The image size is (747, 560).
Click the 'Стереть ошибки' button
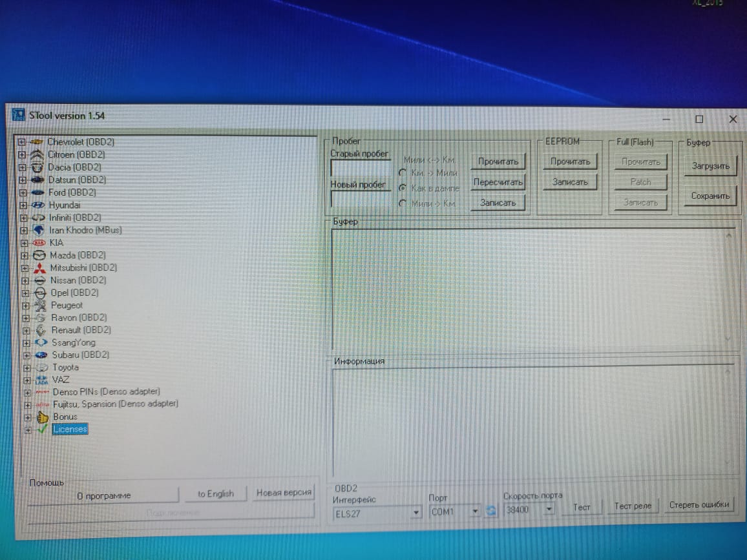(699, 505)
